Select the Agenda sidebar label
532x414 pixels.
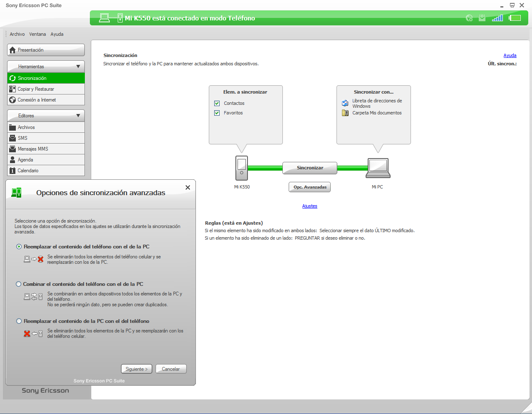tap(25, 160)
